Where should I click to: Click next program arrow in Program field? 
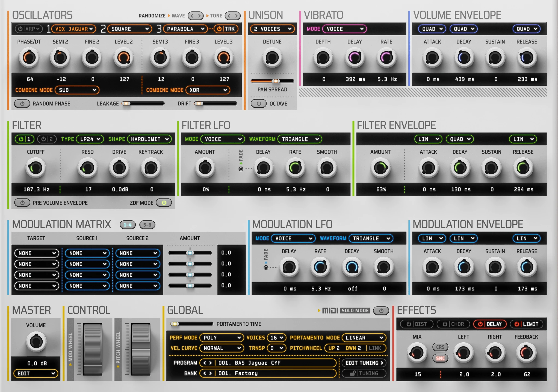[211, 363]
